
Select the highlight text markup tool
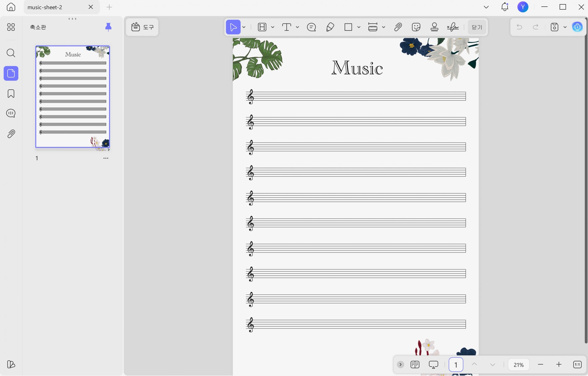(x=262, y=27)
